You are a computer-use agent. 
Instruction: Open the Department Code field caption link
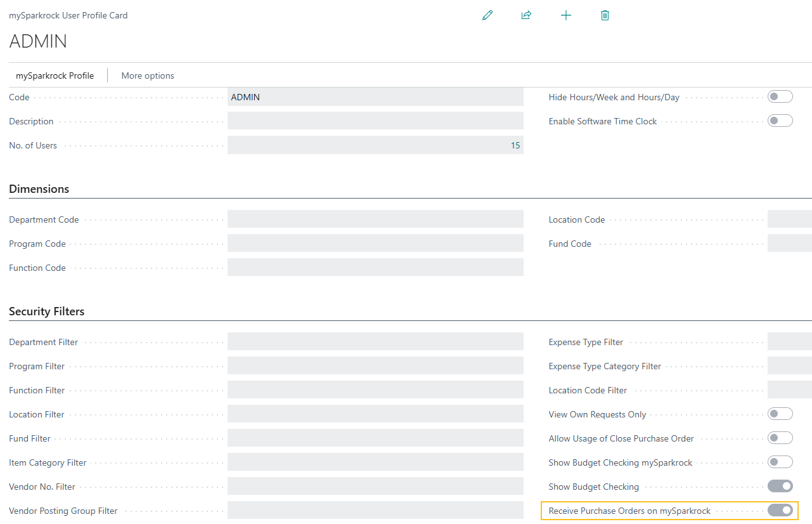pos(44,219)
